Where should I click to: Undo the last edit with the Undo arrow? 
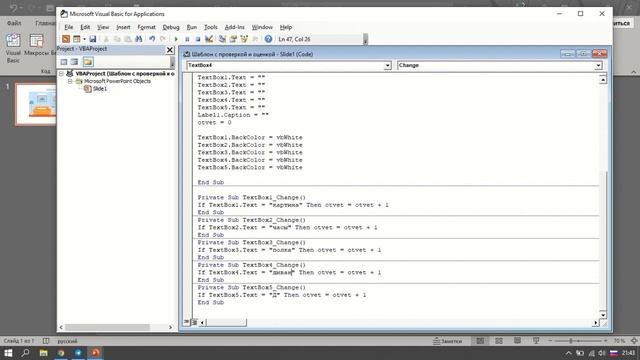click(x=152, y=39)
